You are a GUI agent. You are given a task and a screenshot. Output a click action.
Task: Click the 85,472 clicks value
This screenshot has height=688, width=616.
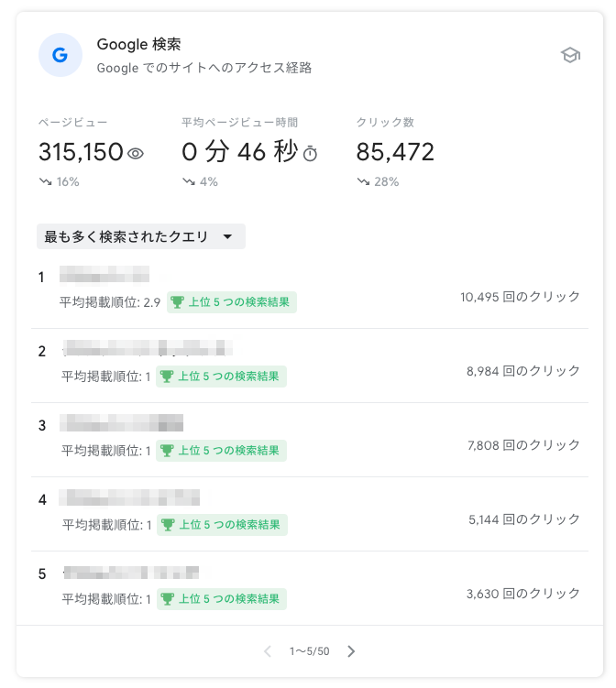[x=395, y=152]
